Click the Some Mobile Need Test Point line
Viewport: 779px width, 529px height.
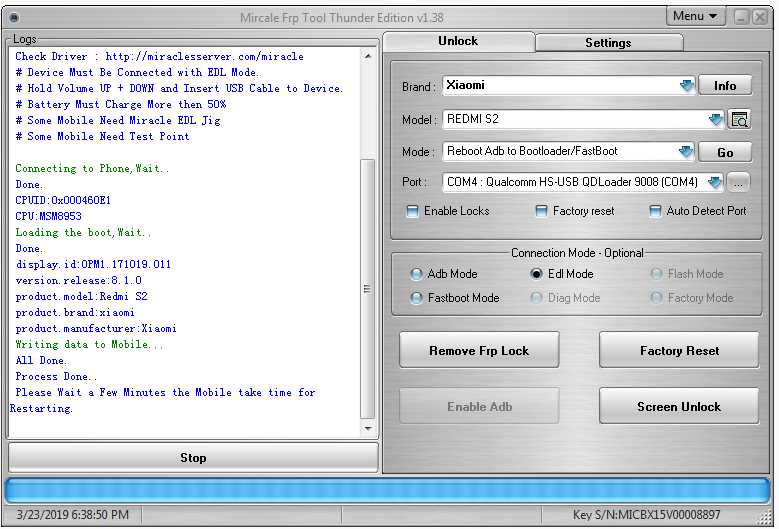[x=102, y=136]
